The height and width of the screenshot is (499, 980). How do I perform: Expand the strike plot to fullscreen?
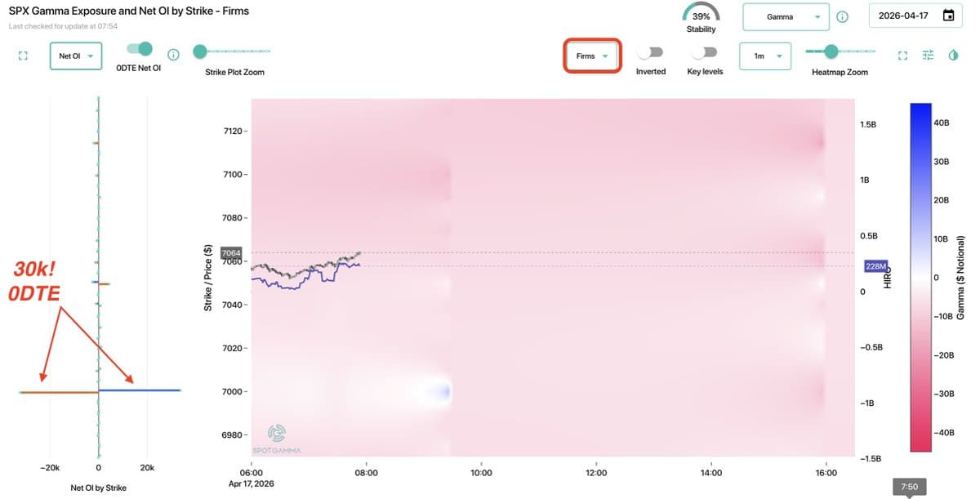[x=22, y=55]
